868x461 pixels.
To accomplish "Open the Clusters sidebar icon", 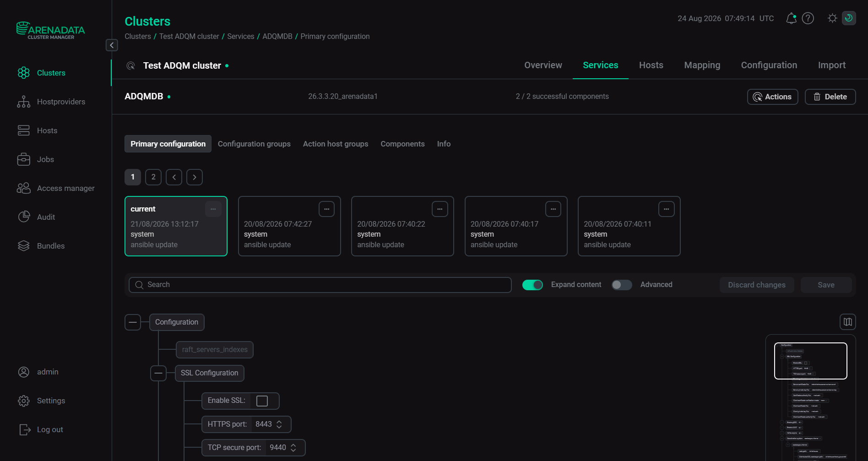I will (23, 73).
